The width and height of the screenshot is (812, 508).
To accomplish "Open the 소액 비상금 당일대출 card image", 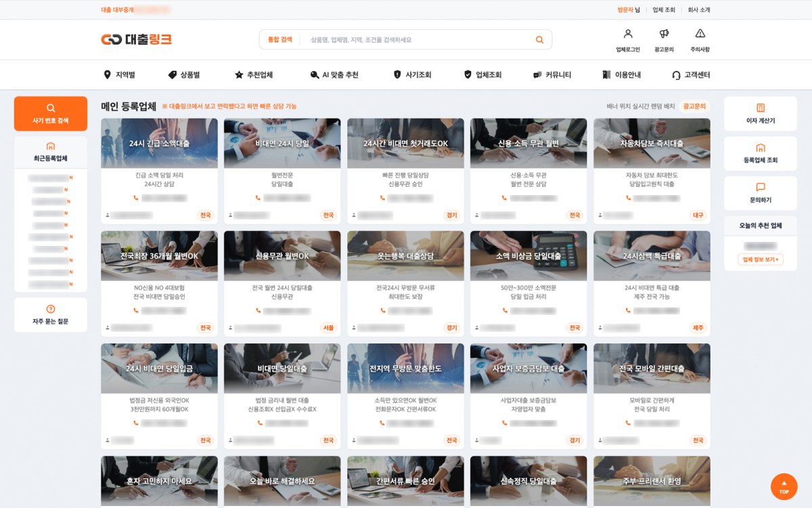I will tap(528, 256).
